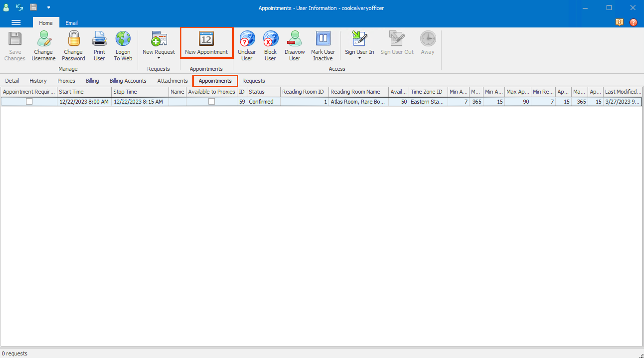Click the Block User icon
Image resolution: width=644 pixels, height=358 pixels.
(x=270, y=39)
